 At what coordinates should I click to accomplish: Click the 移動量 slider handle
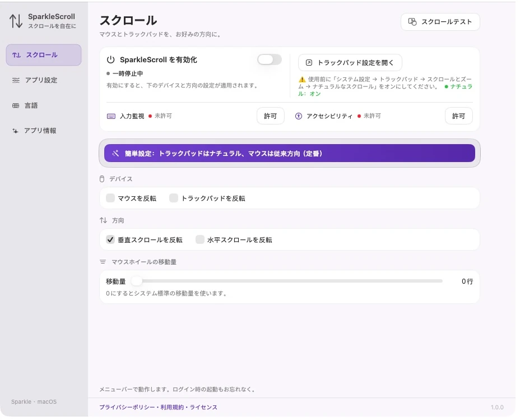coord(136,281)
